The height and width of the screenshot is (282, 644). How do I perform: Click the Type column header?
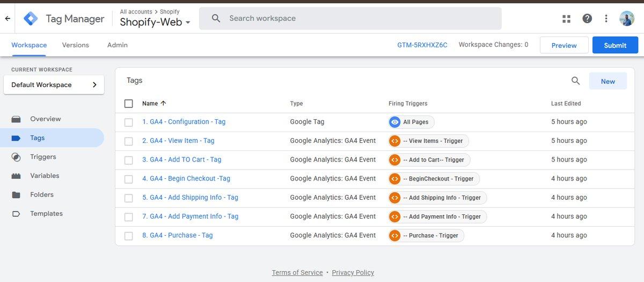pos(296,103)
